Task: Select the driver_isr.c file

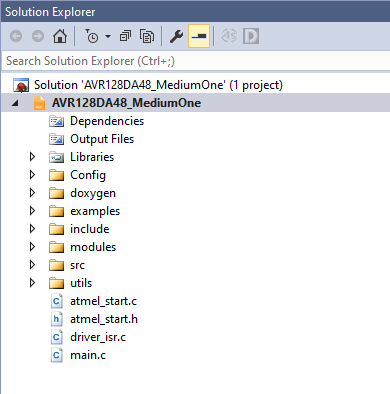Action: tap(98, 337)
